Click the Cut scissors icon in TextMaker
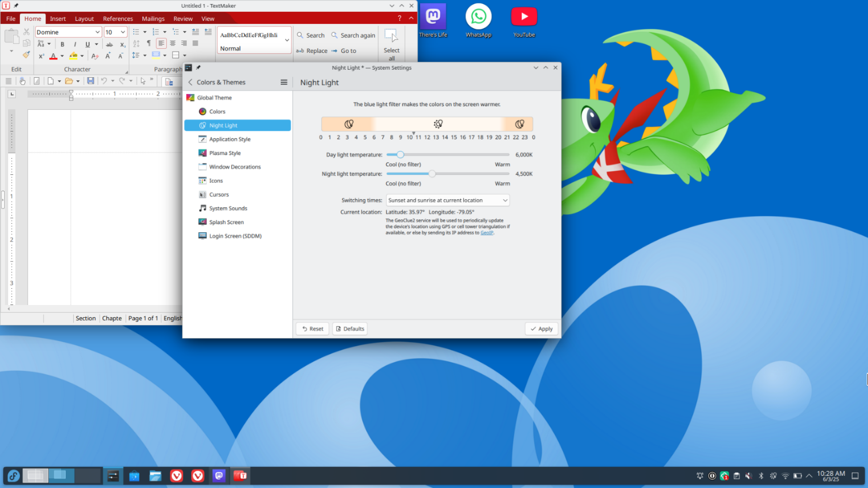868x488 pixels. 27,32
